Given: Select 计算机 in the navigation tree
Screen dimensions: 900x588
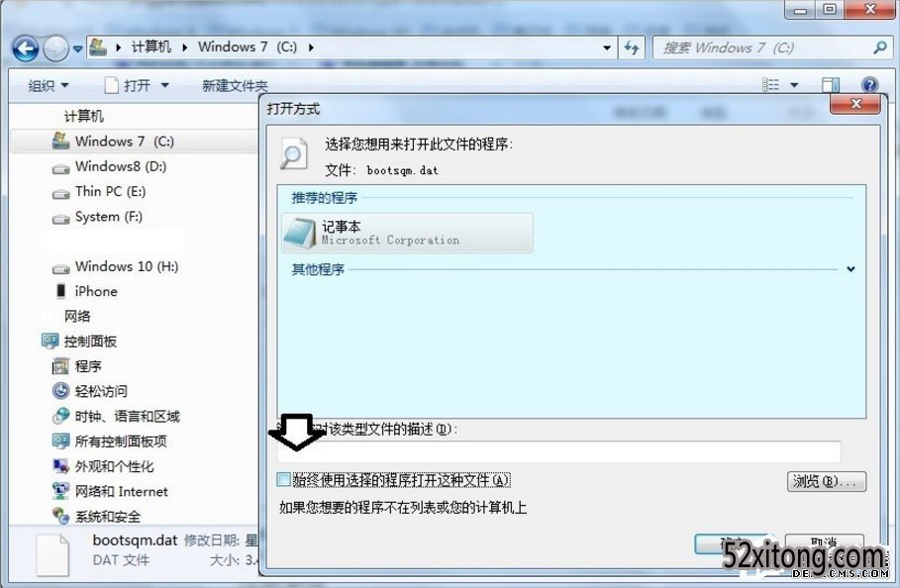Looking at the screenshot, I should click(84, 117).
